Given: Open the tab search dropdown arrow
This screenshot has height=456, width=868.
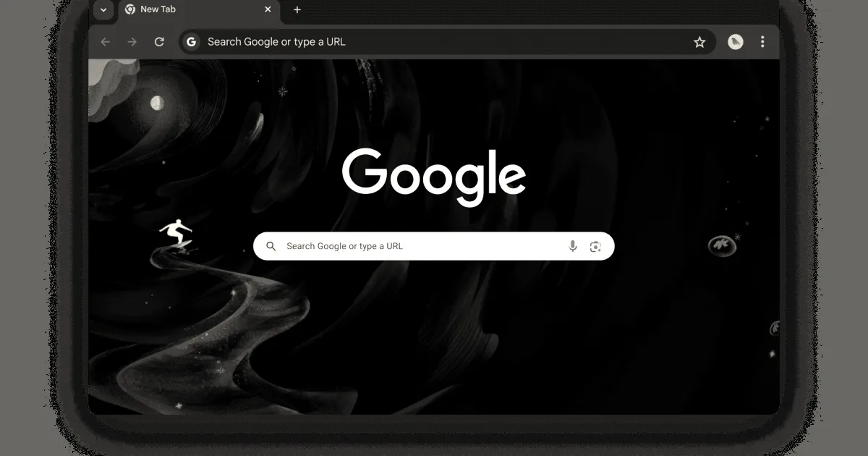Looking at the screenshot, I should [x=103, y=10].
